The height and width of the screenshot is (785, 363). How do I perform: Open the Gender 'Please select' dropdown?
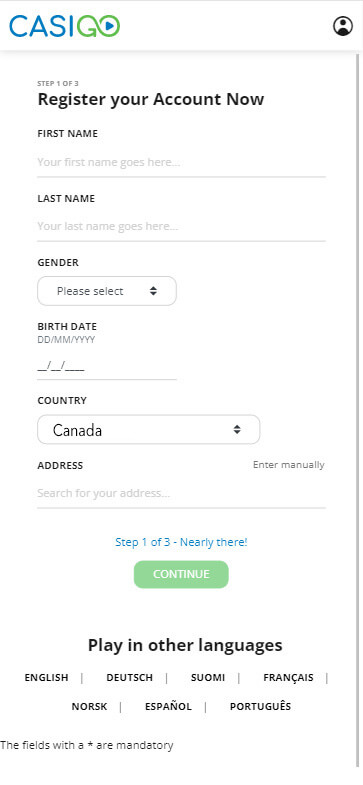pos(107,291)
